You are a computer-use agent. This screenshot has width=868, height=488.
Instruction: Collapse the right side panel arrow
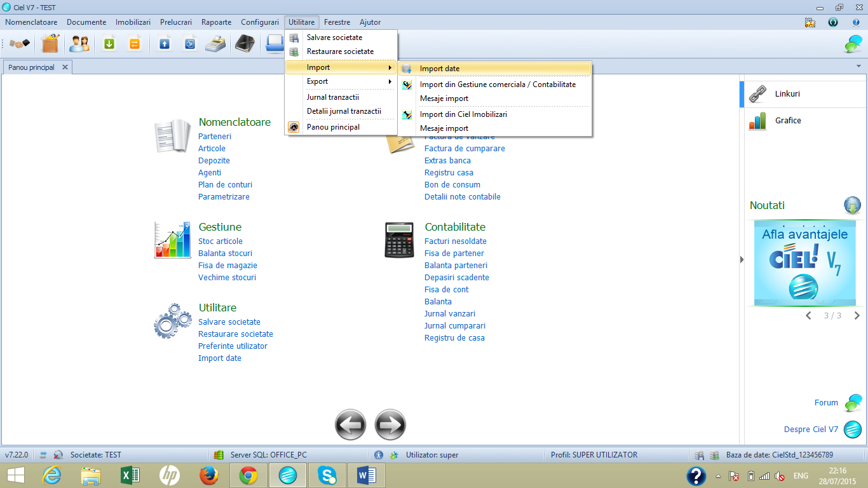click(742, 259)
